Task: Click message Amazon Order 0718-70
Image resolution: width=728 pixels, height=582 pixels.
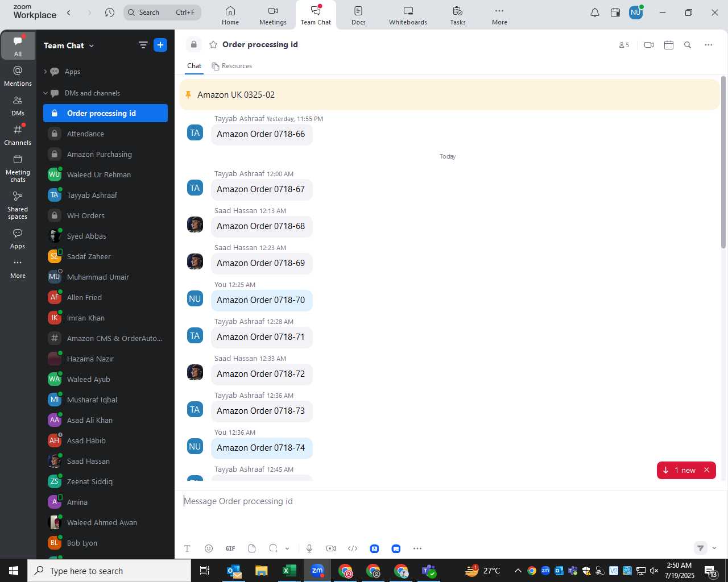Action: point(261,300)
